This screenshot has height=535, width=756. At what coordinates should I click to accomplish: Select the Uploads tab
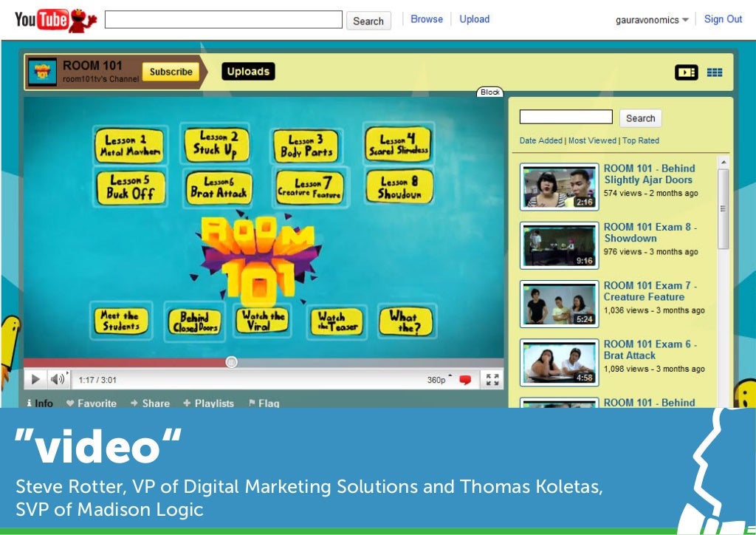[x=248, y=72]
